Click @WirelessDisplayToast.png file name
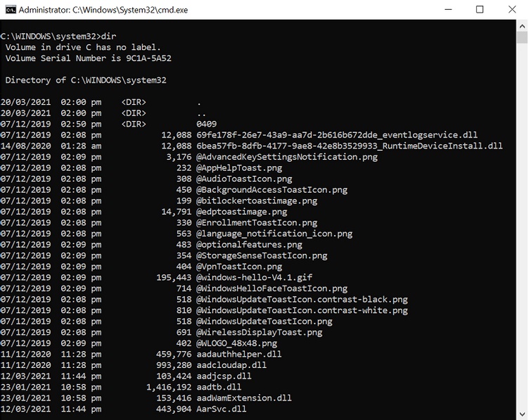This screenshot has height=420, width=529. pos(260,332)
